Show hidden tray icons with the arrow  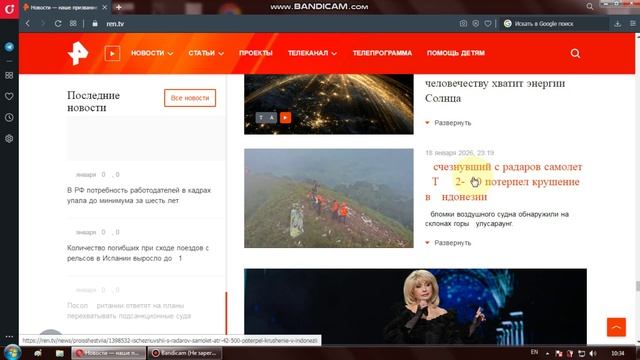click(547, 353)
